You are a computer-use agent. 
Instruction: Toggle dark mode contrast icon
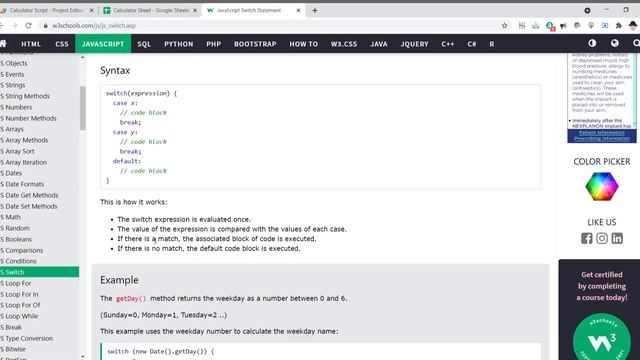(592, 43)
